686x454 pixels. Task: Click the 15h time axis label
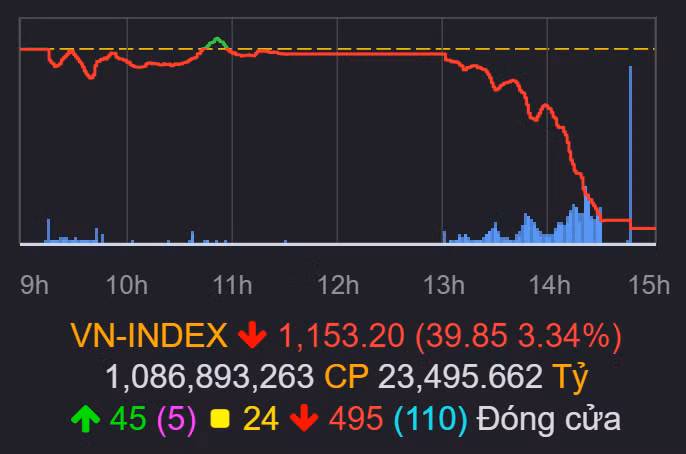click(649, 285)
